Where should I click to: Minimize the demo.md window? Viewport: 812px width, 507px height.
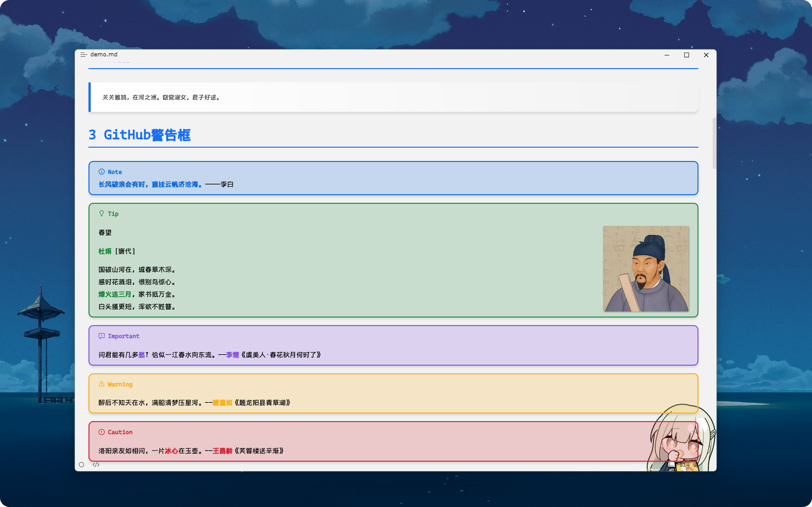[667, 55]
